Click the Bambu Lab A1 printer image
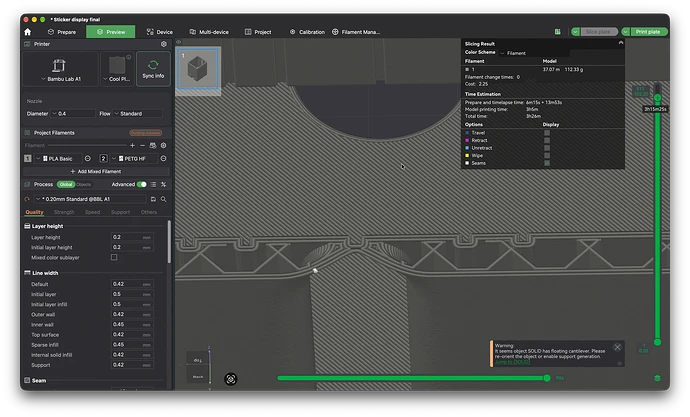 [59, 65]
